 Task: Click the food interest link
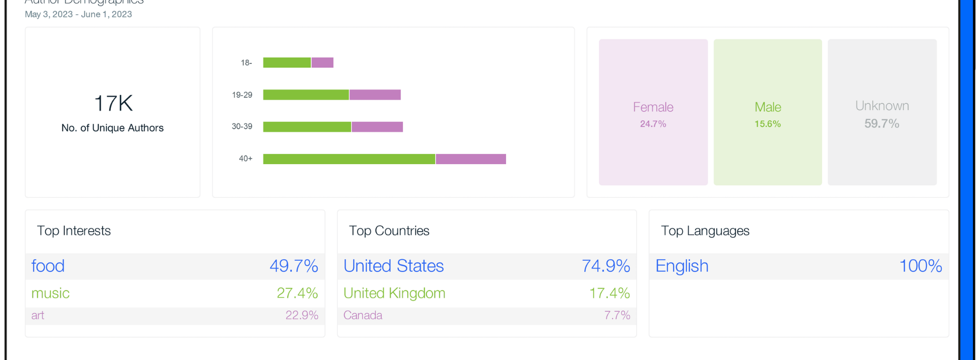pyautogui.click(x=48, y=266)
